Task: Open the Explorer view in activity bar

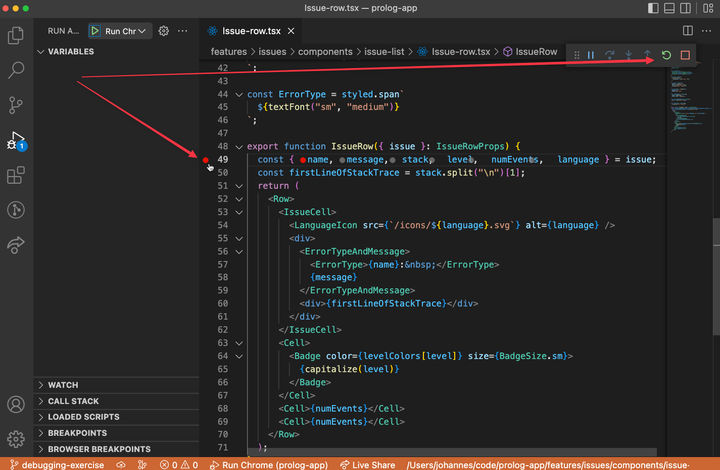Action: pyautogui.click(x=16, y=36)
